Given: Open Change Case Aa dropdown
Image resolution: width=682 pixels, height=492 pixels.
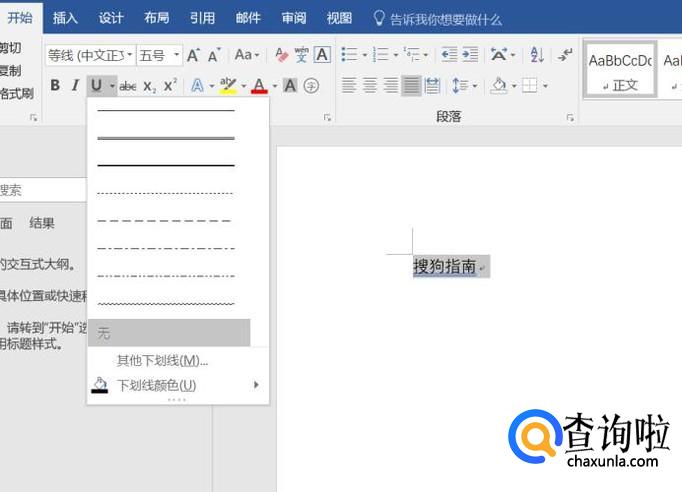Looking at the screenshot, I should click(x=247, y=55).
